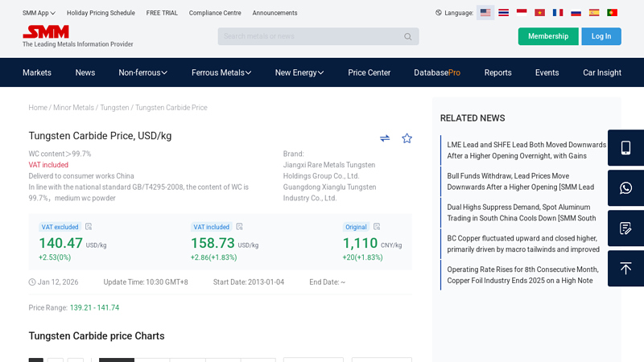Select the Russian flag language option
The image size is (644, 362).
pyautogui.click(x=576, y=13)
